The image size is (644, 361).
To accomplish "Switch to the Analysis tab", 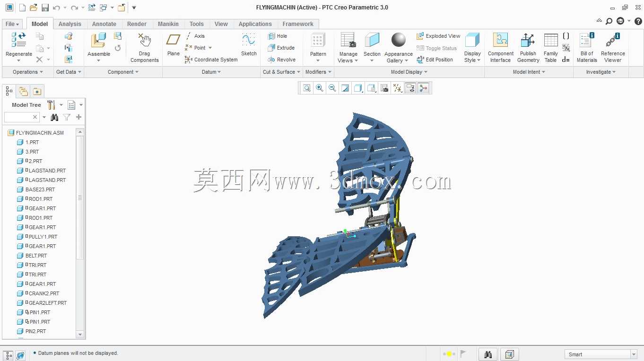I will pos(70,24).
